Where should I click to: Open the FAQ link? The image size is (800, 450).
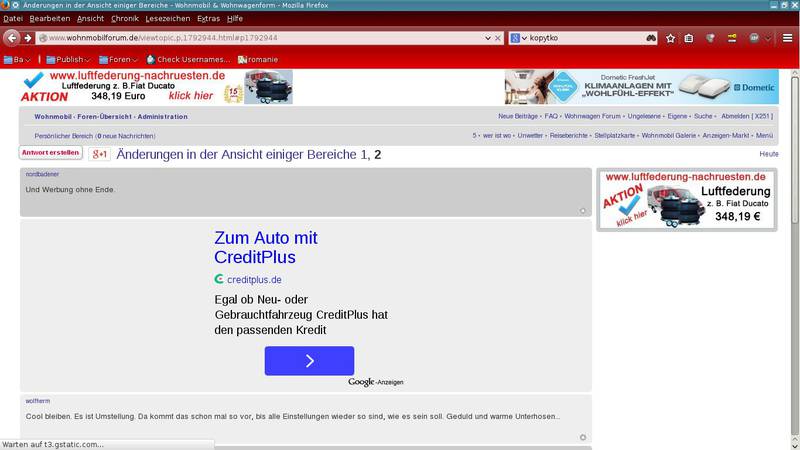click(x=551, y=116)
